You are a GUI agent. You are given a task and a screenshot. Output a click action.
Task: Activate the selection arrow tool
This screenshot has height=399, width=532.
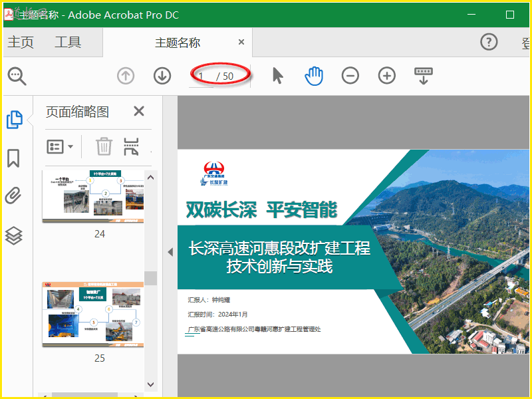tap(277, 75)
